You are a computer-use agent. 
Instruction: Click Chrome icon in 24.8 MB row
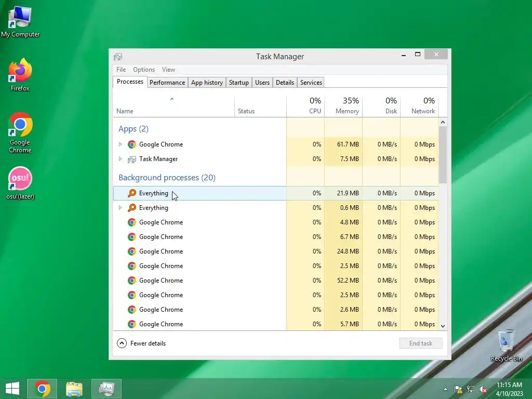[x=132, y=251]
